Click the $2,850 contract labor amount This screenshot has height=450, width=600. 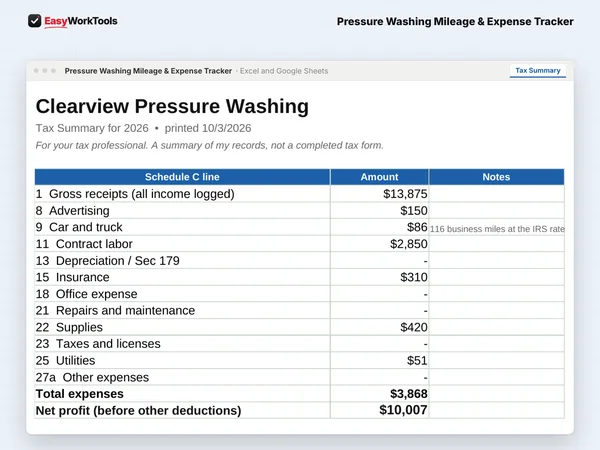[409, 244]
